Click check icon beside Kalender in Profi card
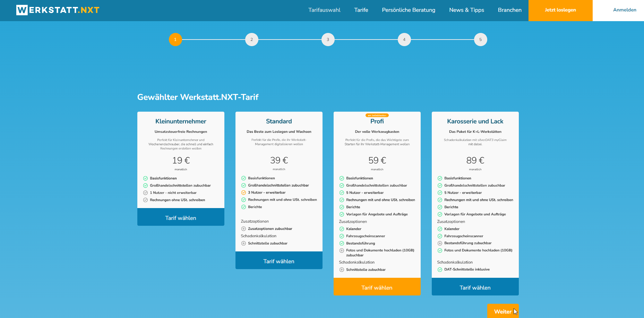 pos(342,229)
